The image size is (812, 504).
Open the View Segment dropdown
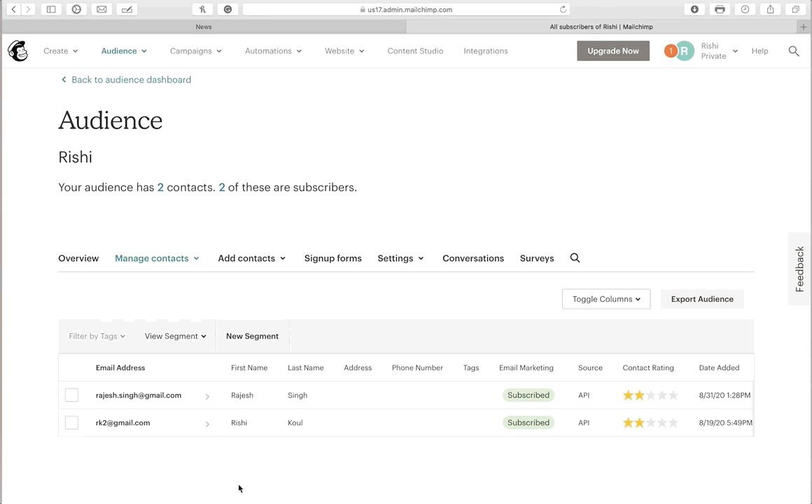(175, 336)
